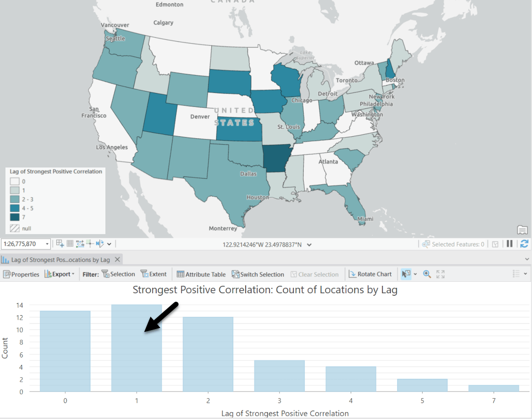The width and height of the screenshot is (532, 419).
Task: Activate chart zoom mode magnifier
Action: pyautogui.click(x=427, y=274)
